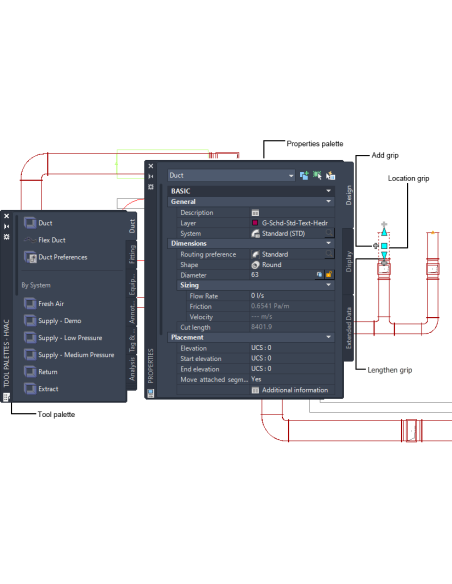Click the Layer color swatch
Viewport: 452px width, 584px height.
tap(255, 223)
